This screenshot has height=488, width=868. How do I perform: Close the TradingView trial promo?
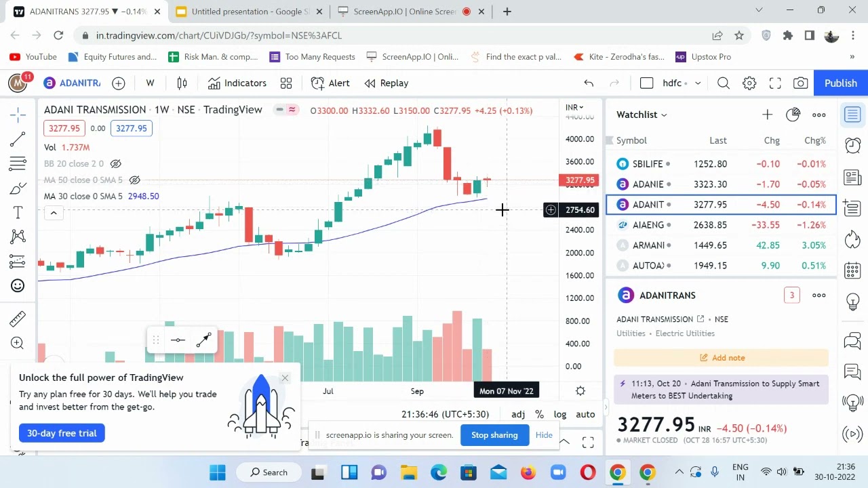(285, 378)
